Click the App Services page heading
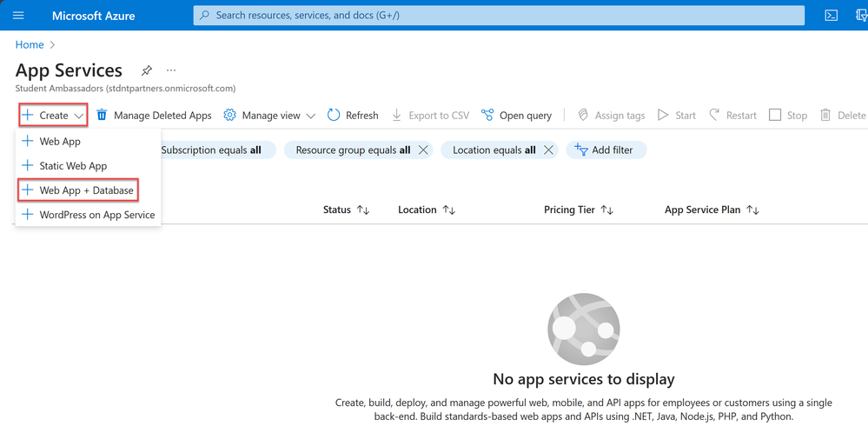This screenshot has width=868, height=426. (x=70, y=70)
